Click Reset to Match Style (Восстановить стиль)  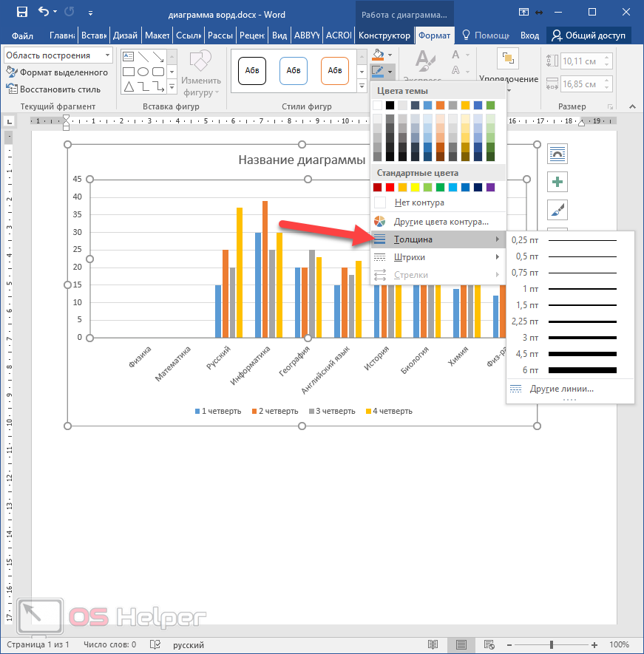point(53,89)
